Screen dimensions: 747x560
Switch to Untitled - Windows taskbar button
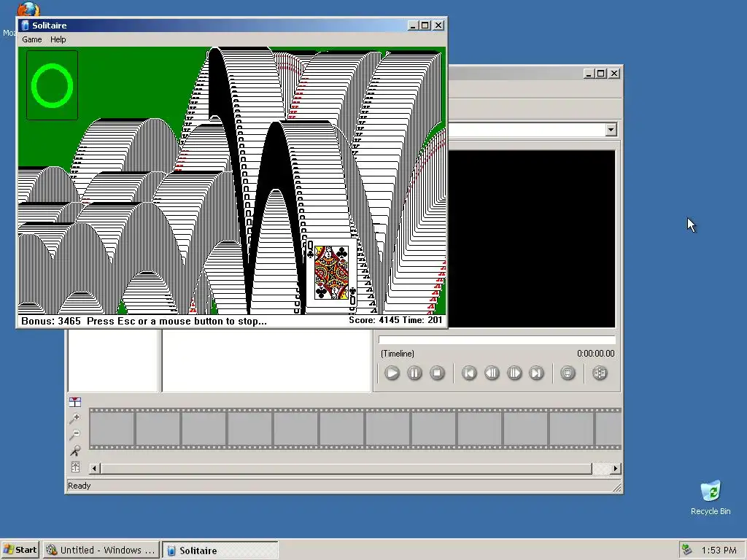101,550
